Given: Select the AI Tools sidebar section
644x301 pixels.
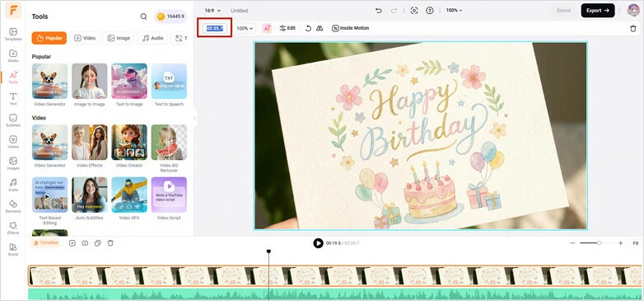Looking at the screenshot, I should click(13, 78).
